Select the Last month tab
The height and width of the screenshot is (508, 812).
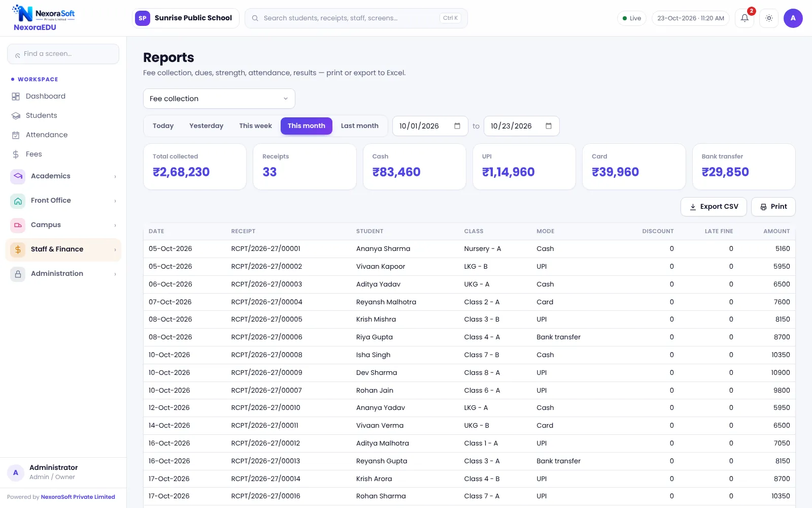(x=360, y=126)
